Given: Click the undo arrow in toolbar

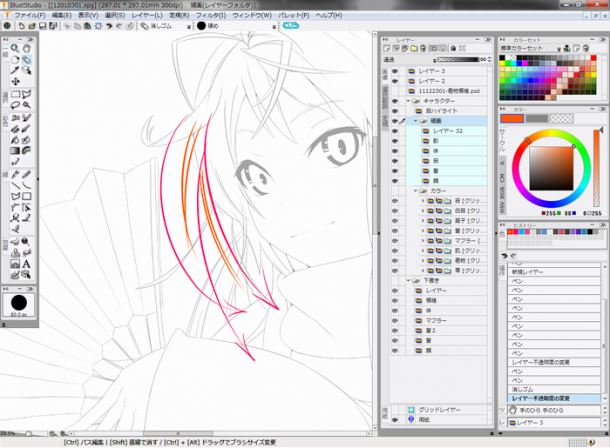Looking at the screenshot, I should [x=109, y=26].
